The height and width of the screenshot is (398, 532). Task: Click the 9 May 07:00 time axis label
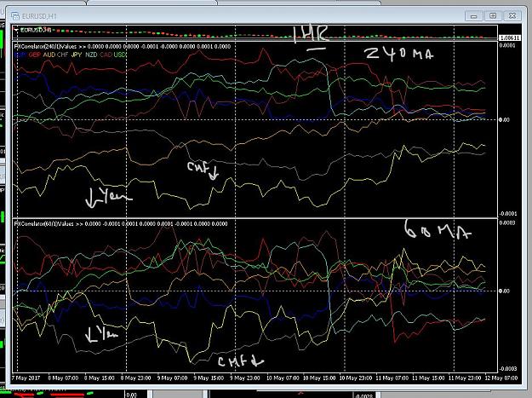pos(172,378)
